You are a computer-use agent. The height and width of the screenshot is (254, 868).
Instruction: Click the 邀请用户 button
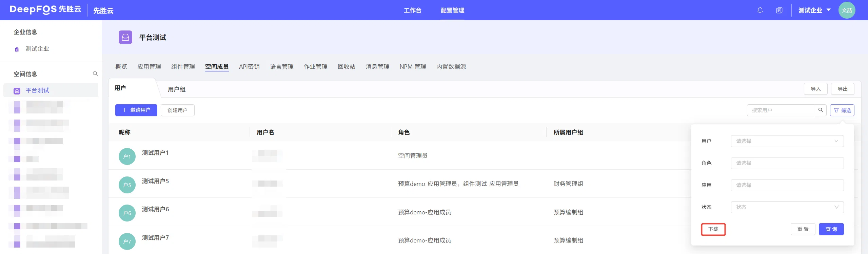click(x=136, y=110)
